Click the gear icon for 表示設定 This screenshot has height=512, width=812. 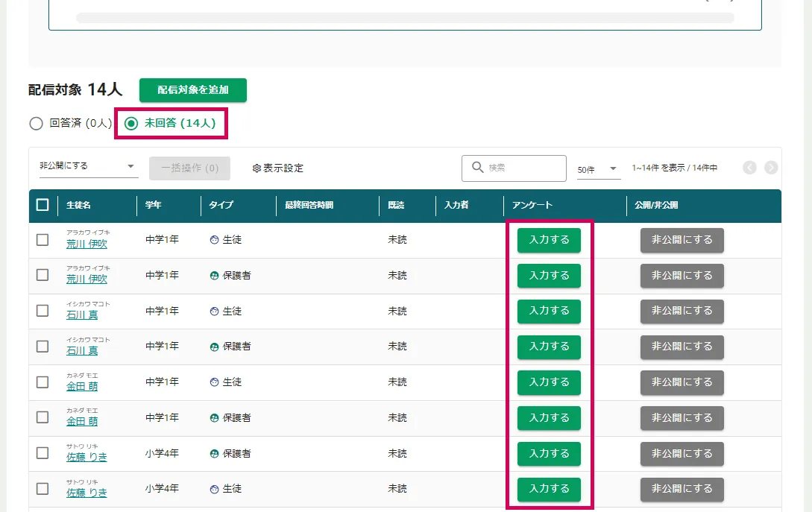point(256,168)
